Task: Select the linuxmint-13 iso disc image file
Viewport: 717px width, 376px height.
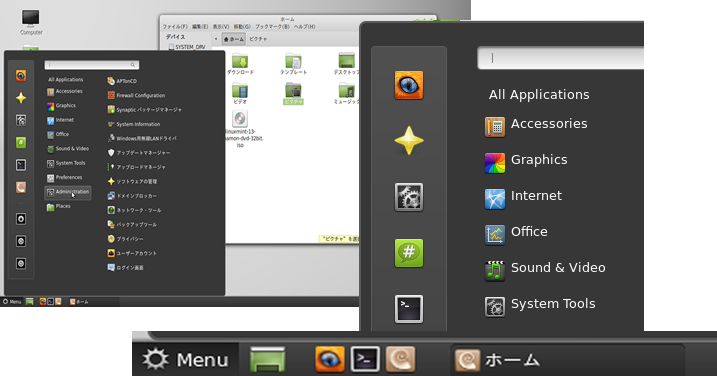Action: [x=240, y=129]
